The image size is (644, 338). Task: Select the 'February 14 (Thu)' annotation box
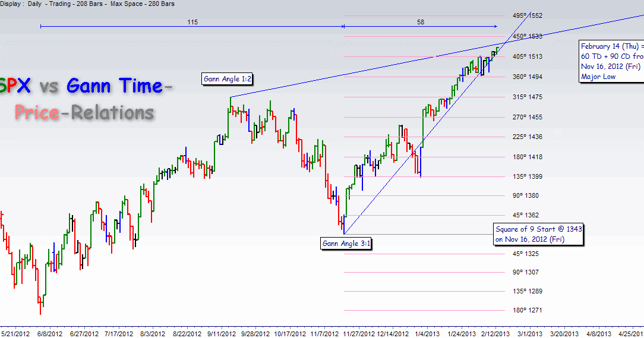point(612,61)
